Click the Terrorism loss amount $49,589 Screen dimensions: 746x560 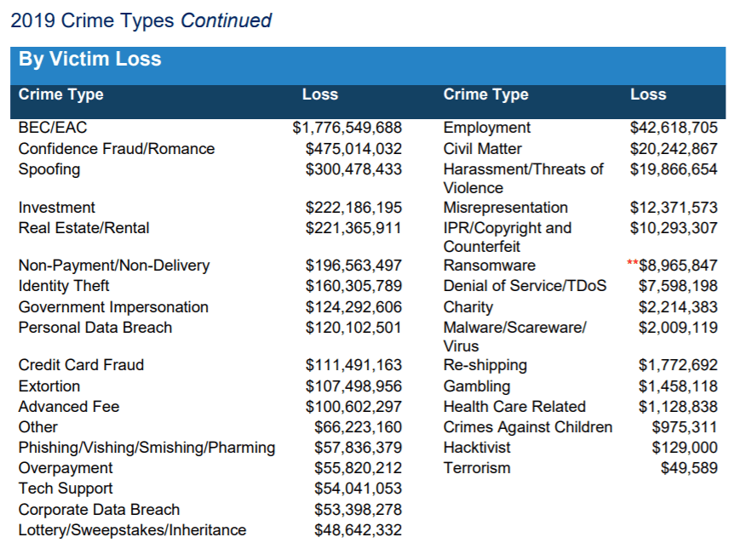pyautogui.click(x=689, y=468)
